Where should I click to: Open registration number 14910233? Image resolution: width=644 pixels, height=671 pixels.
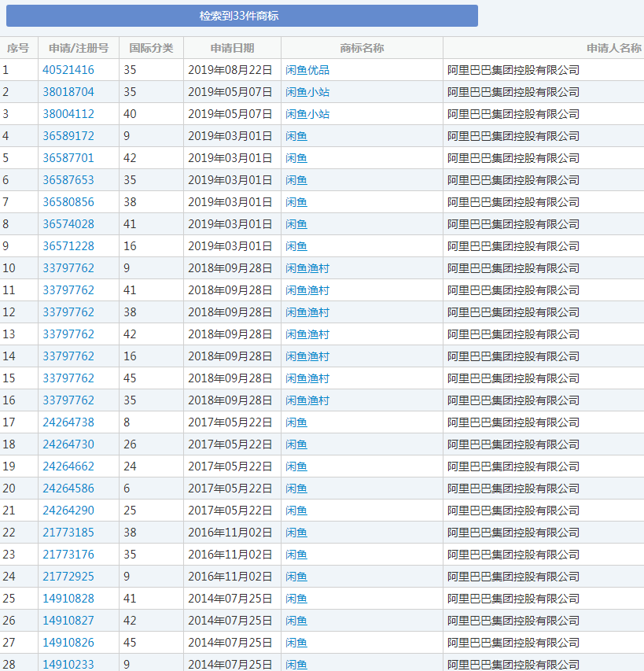(68, 665)
